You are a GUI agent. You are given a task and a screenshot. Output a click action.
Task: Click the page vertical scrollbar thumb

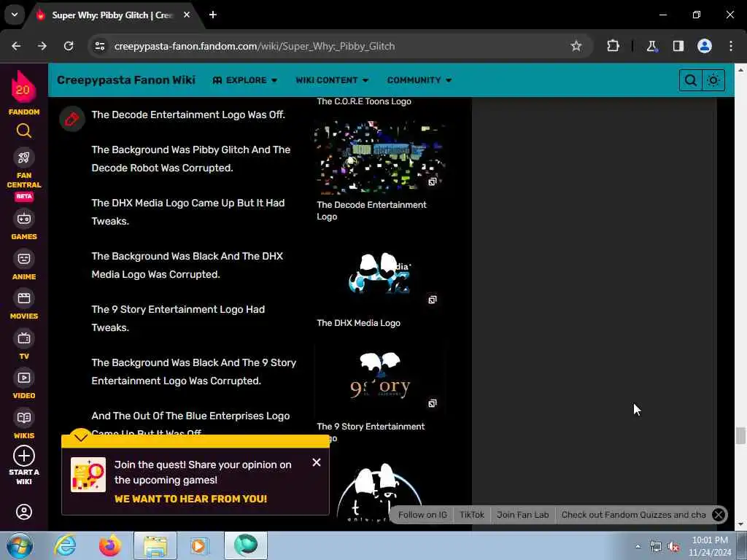740,435
